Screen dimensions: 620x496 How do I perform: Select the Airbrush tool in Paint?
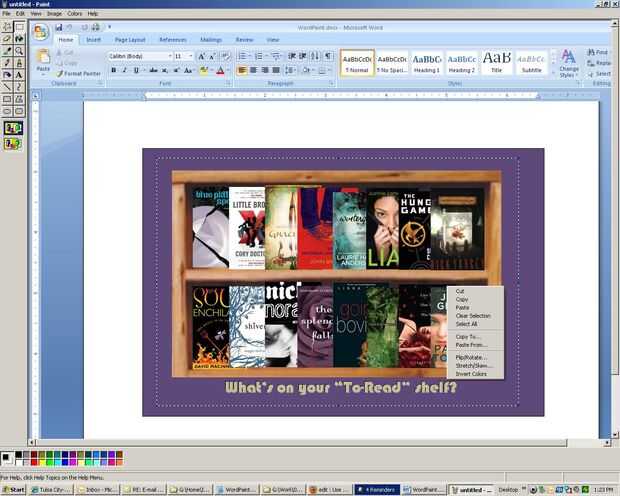[x=7, y=75]
